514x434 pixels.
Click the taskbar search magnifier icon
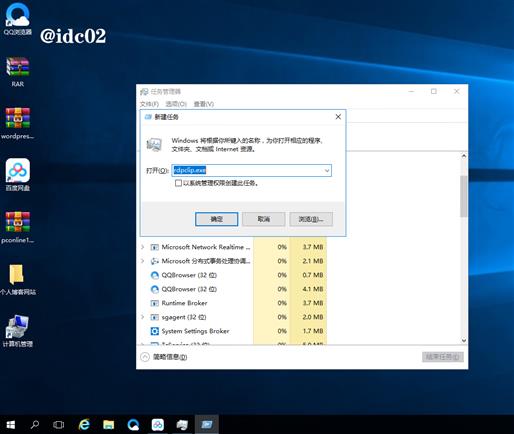click(34, 424)
